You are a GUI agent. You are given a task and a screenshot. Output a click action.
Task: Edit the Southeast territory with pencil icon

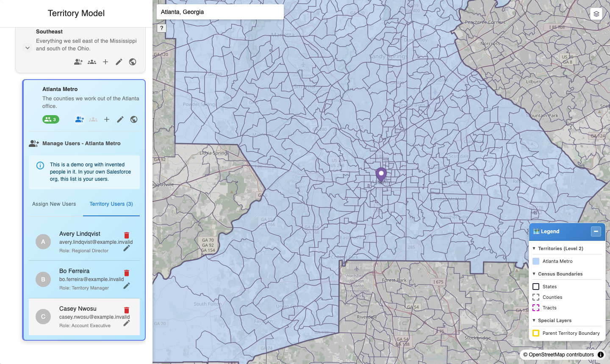click(119, 62)
